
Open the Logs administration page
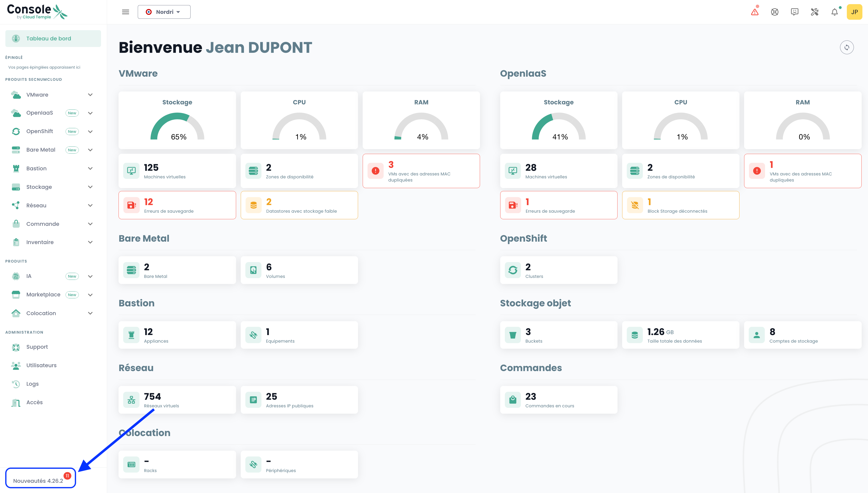[33, 384]
